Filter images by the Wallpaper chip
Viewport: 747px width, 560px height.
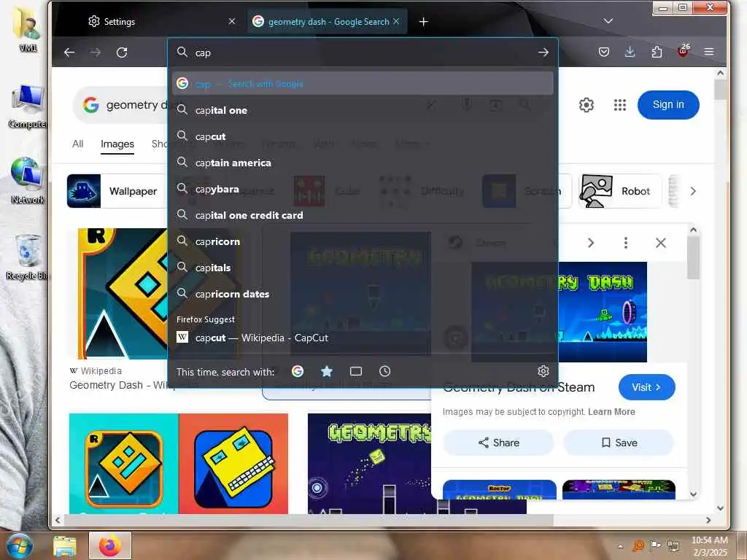click(x=117, y=191)
